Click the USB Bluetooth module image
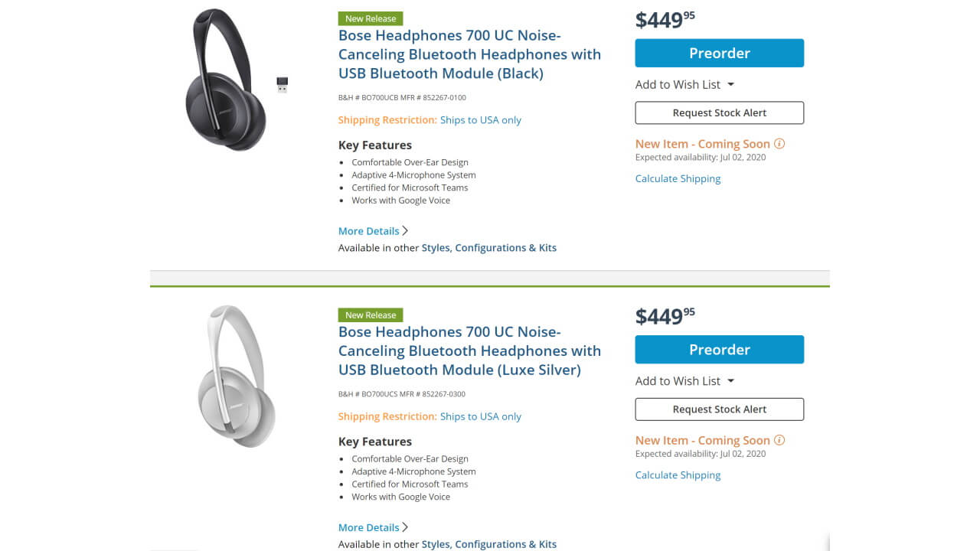This screenshot has height=551, width=980. pyautogui.click(x=282, y=84)
